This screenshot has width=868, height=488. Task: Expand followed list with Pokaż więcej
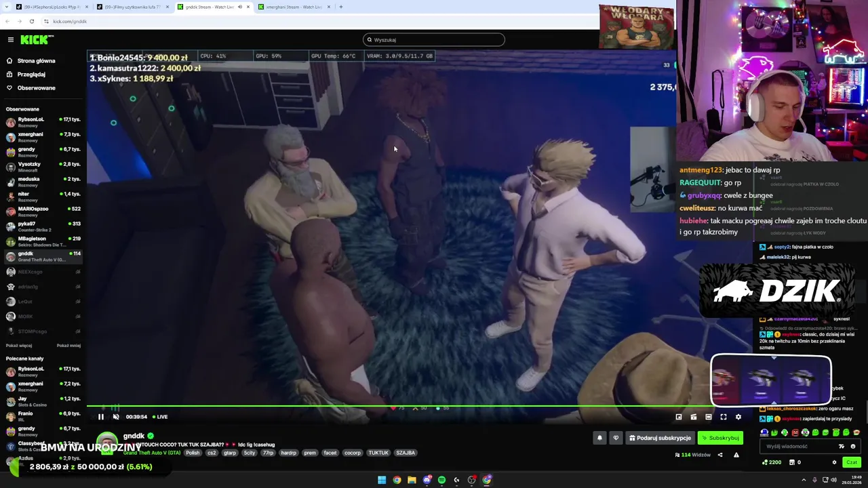tap(18, 345)
